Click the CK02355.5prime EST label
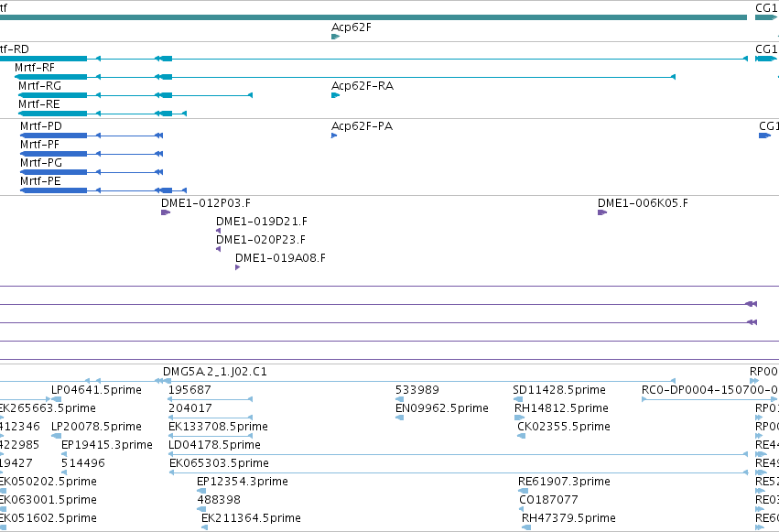 (x=564, y=427)
